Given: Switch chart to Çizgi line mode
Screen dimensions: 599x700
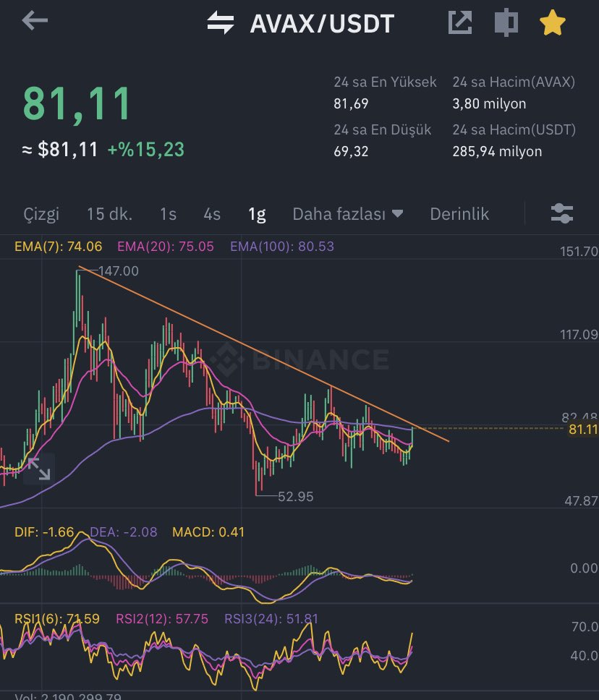Looking at the screenshot, I should pyautogui.click(x=41, y=214).
